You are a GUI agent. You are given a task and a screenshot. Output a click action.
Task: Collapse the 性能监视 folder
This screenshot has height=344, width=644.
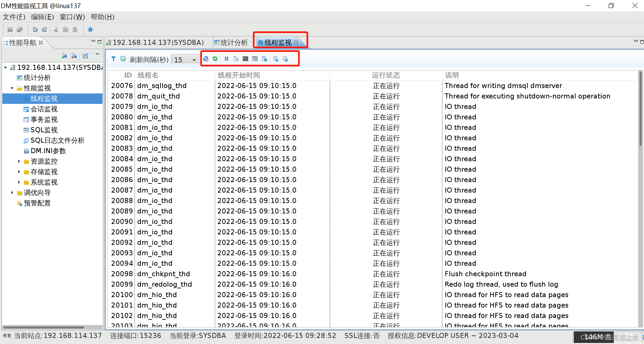click(12, 88)
